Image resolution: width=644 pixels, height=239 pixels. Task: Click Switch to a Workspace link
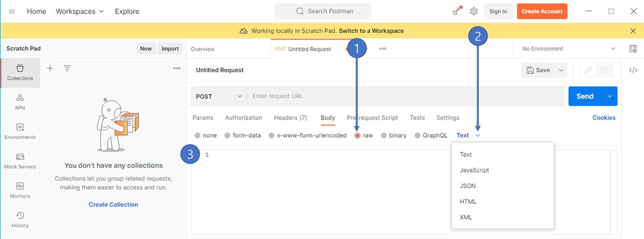pos(371,31)
